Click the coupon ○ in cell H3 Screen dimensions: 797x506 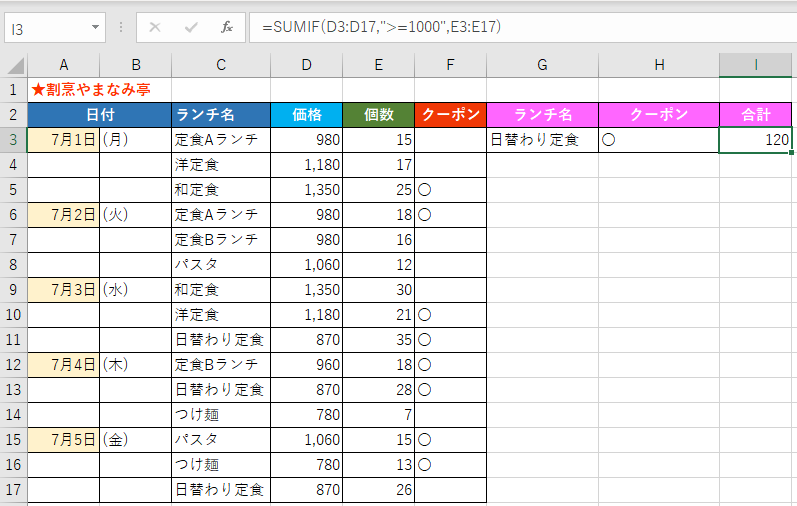[608, 140]
